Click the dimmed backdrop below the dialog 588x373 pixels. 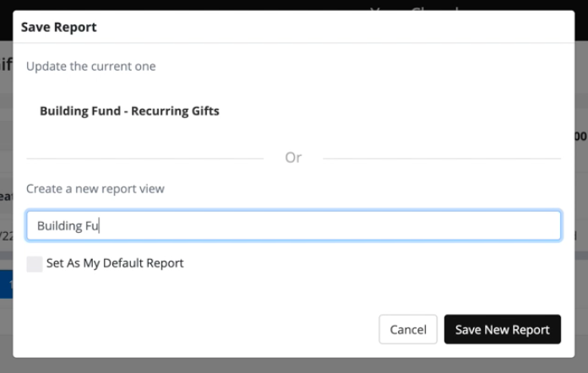tap(294, 365)
